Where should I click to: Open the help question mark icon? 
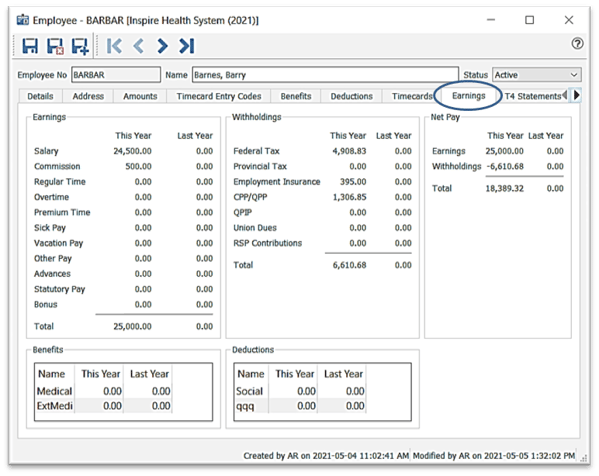577,44
